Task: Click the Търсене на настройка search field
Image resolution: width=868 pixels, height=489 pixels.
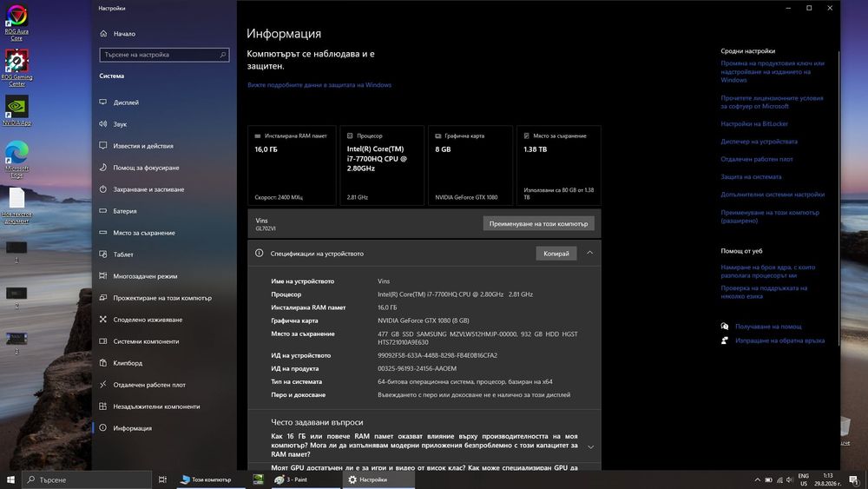Action: (x=164, y=55)
